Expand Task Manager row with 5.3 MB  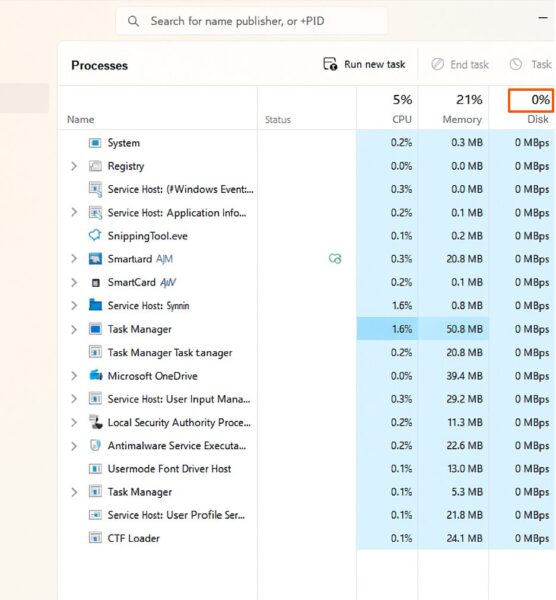click(x=74, y=492)
